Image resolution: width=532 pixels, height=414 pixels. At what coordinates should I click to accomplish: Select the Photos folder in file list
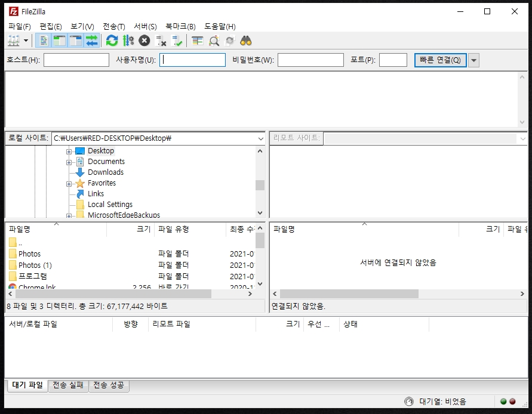[29, 254]
